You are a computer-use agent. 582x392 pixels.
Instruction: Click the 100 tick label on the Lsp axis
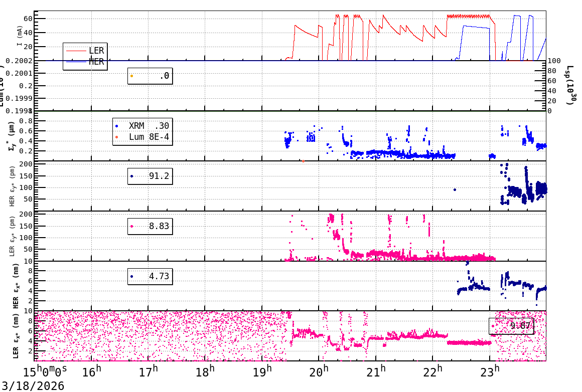click(554, 61)
